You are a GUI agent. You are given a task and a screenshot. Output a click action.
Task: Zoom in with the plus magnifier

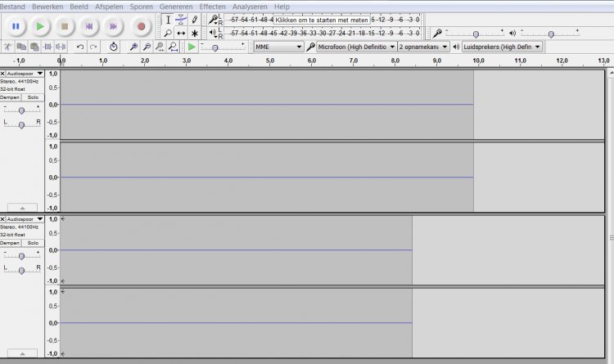click(x=133, y=47)
